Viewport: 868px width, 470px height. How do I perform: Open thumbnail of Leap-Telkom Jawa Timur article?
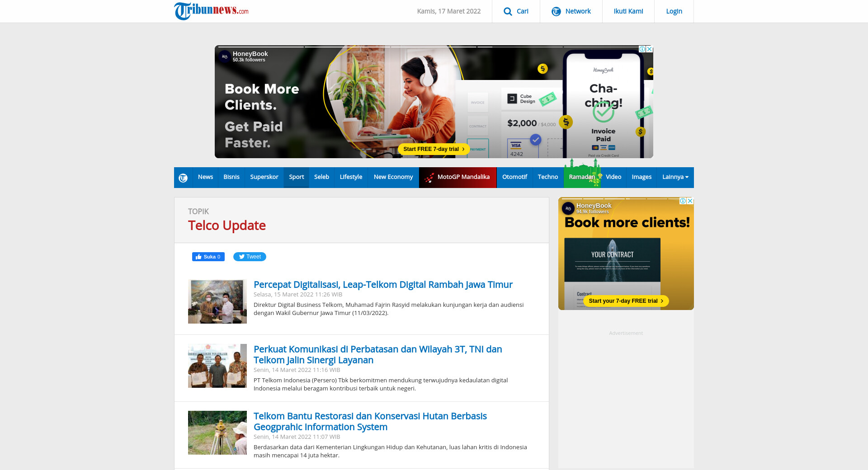point(217,301)
